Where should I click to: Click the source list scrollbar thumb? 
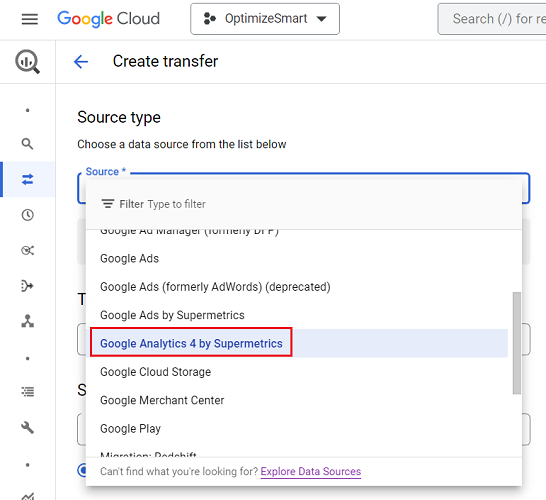click(x=517, y=343)
